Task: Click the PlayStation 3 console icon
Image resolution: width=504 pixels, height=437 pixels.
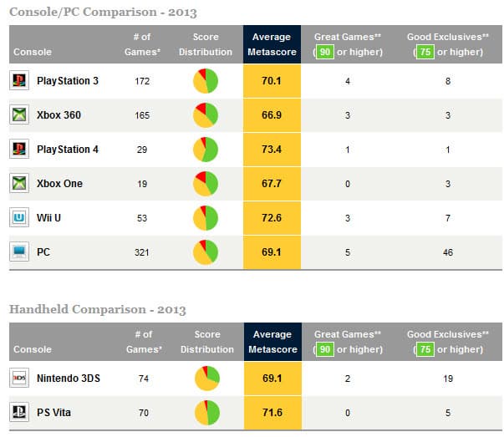Action: point(18,81)
